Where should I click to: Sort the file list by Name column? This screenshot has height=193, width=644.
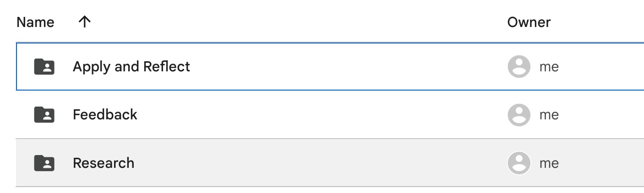click(x=35, y=22)
